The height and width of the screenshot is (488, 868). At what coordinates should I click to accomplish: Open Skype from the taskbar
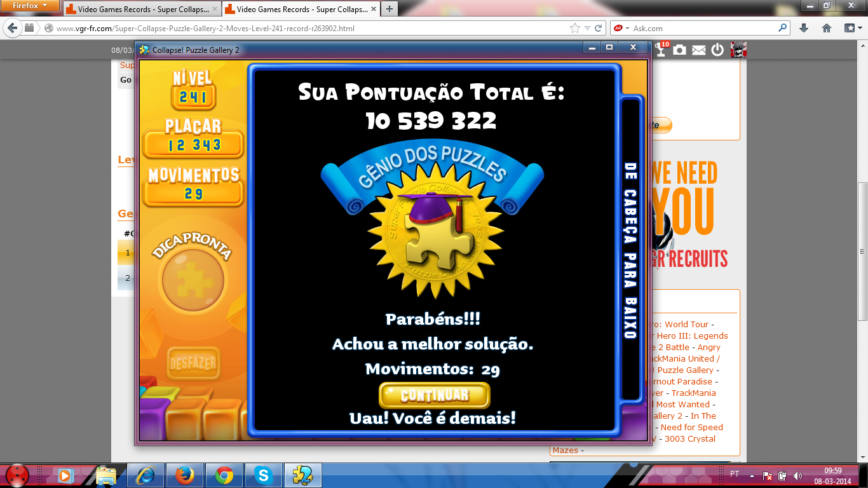click(263, 475)
